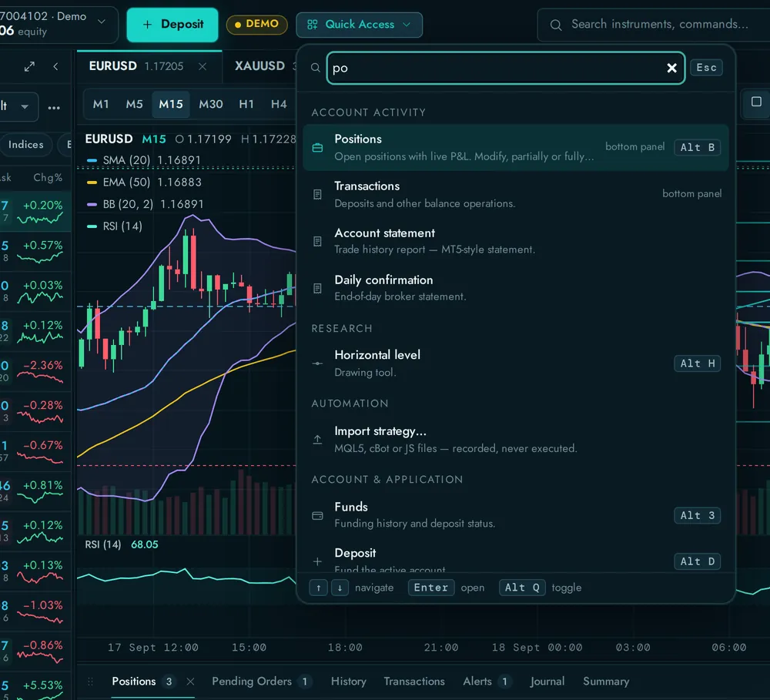Click the DEMO mode badge
The image size is (770, 700).
pos(257,24)
